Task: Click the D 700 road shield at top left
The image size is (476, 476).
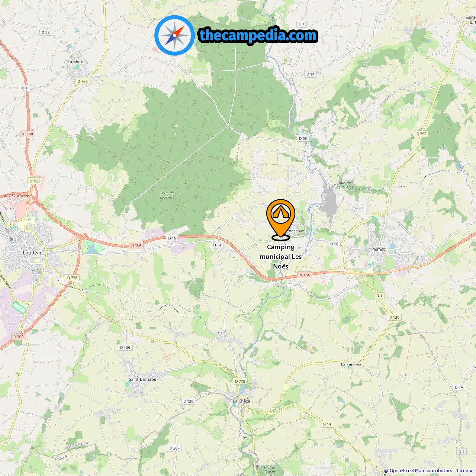Action: click(28, 134)
